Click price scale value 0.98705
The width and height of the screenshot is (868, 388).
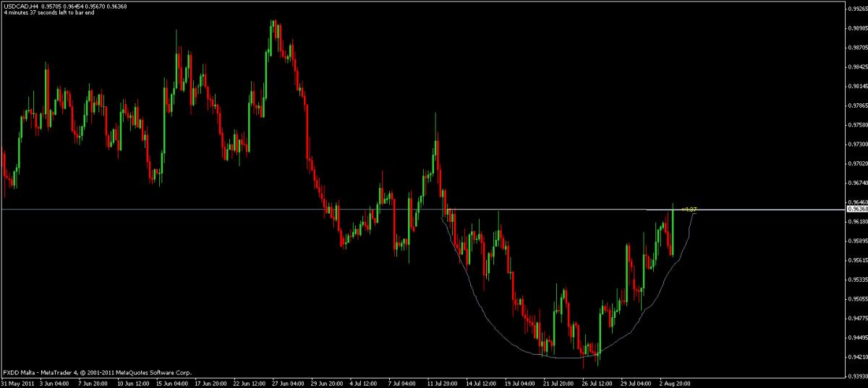tap(857, 48)
